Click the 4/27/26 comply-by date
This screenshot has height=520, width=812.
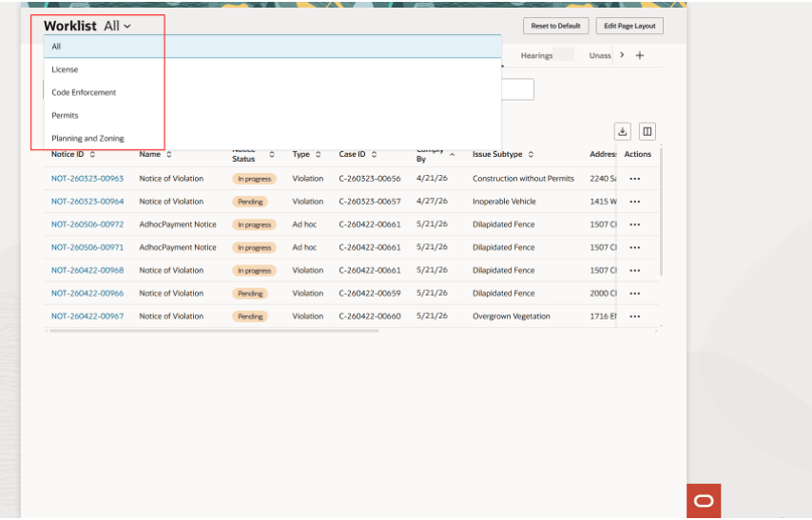[x=432, y=201]
